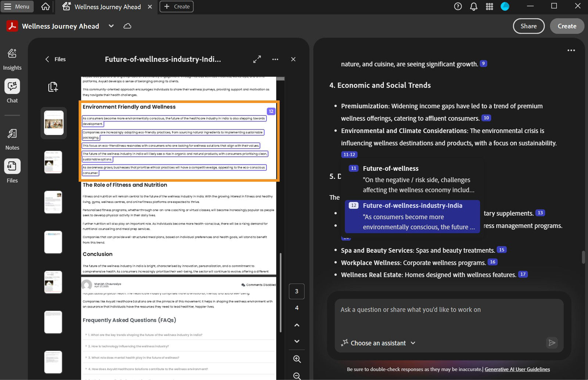Zoom in on the document

tap(297, 359)
